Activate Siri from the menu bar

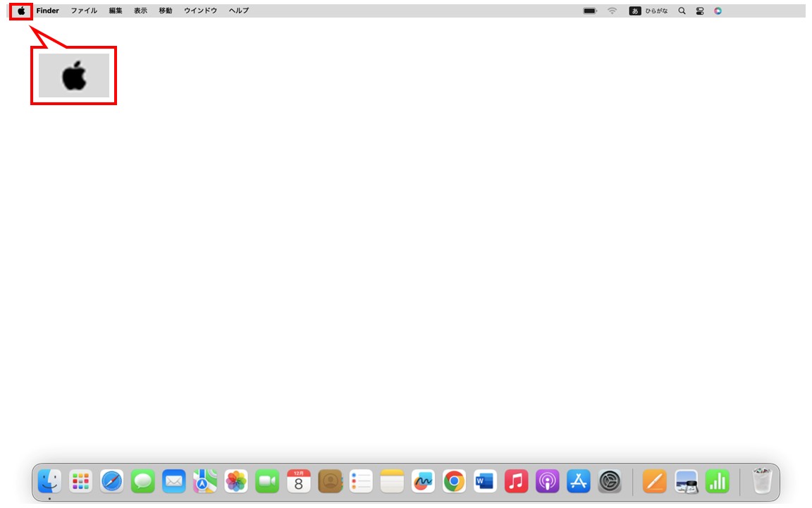718,11
